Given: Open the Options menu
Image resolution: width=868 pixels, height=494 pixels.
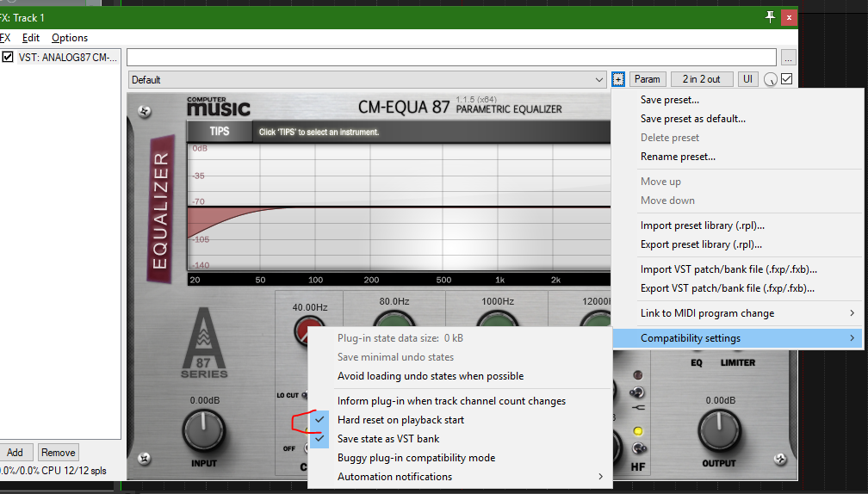Looking at the screenshot, I should [70, 38].
